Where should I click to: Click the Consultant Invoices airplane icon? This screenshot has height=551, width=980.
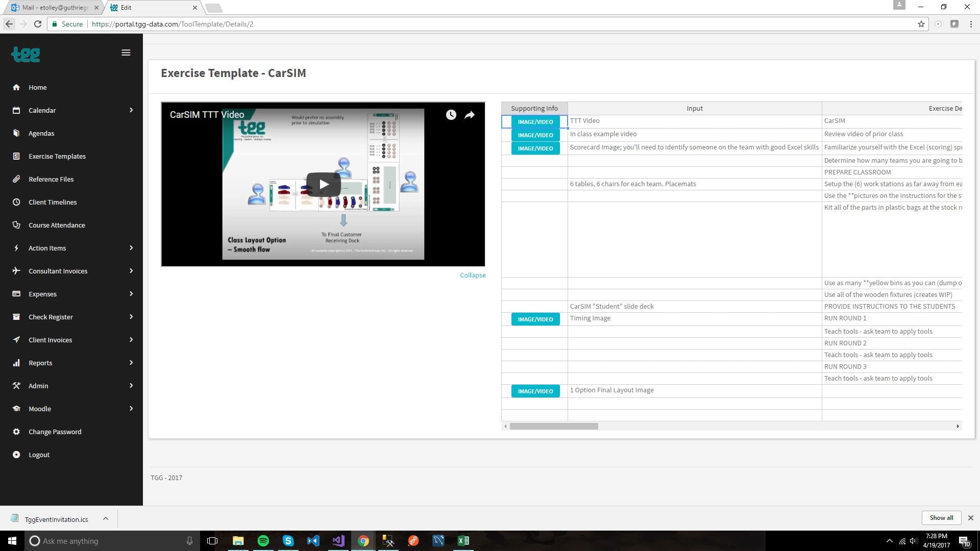[16, 271]
